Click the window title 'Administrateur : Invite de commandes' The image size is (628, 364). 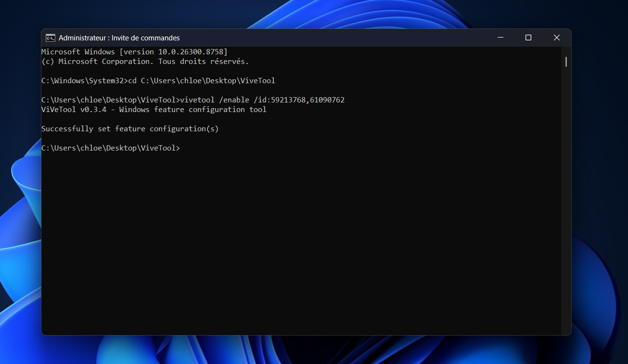point(119,38)
